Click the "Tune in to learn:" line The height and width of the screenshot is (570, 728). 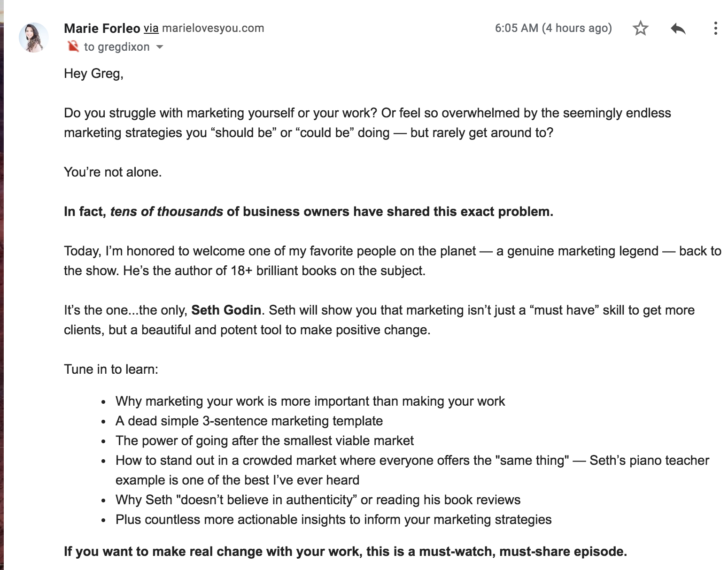[111, 369]
